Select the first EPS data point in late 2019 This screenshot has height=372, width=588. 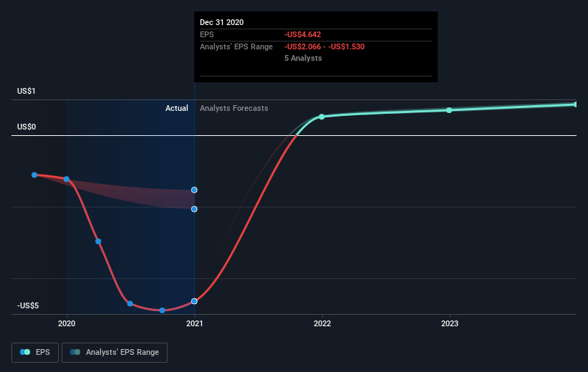34,175
